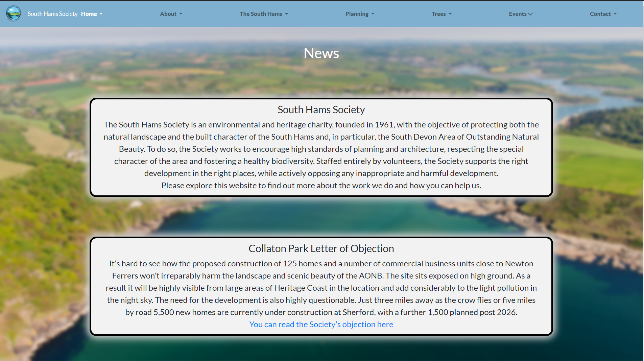
Task: Click the South Hams Society logo icon
Action: click(x=14, y=14)
